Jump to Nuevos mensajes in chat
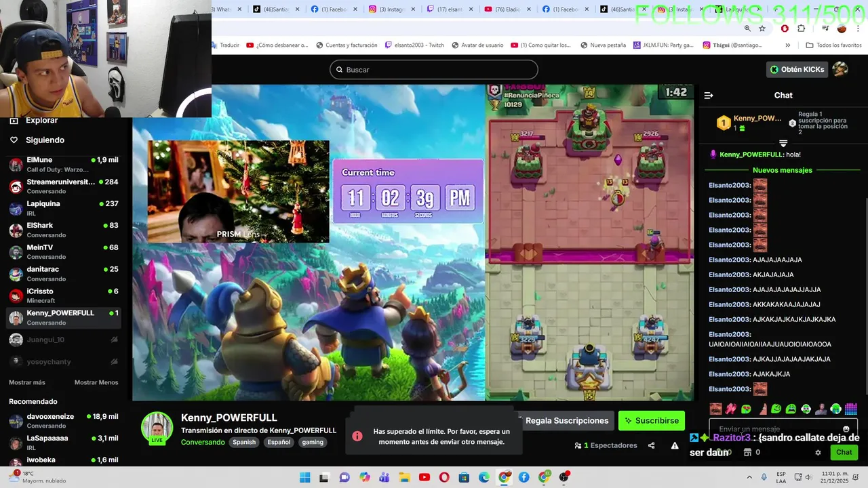 [782, 170]
